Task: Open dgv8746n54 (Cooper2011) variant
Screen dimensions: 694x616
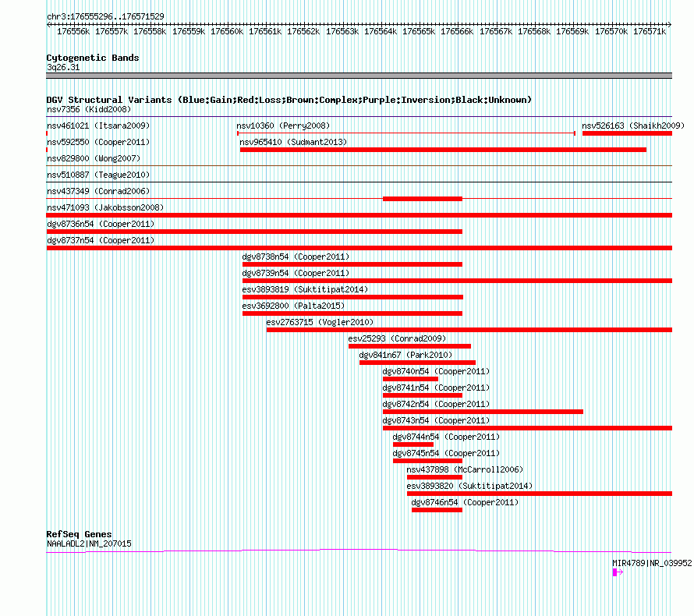Action: point(465,502)
